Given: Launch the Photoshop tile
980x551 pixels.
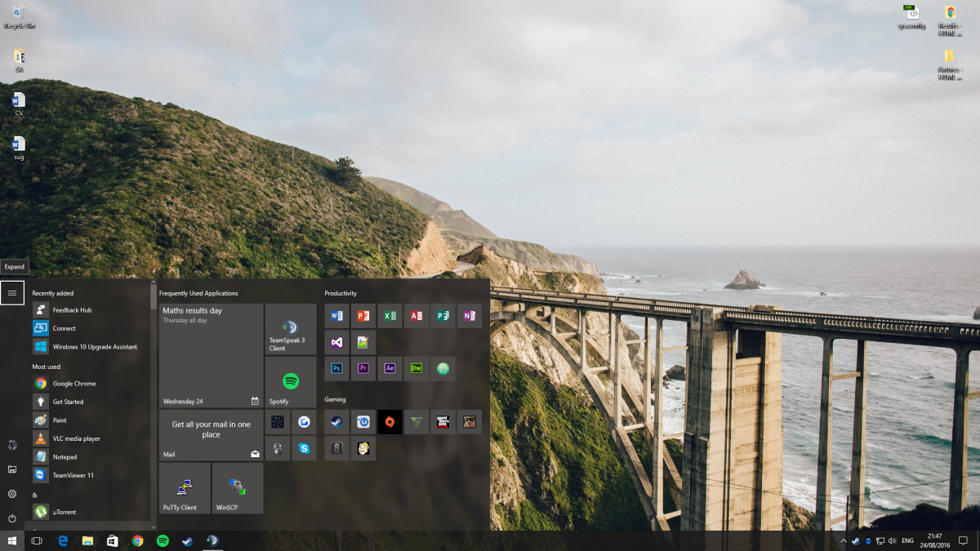Looking at the screenshot, I should [x=337, y=369].
